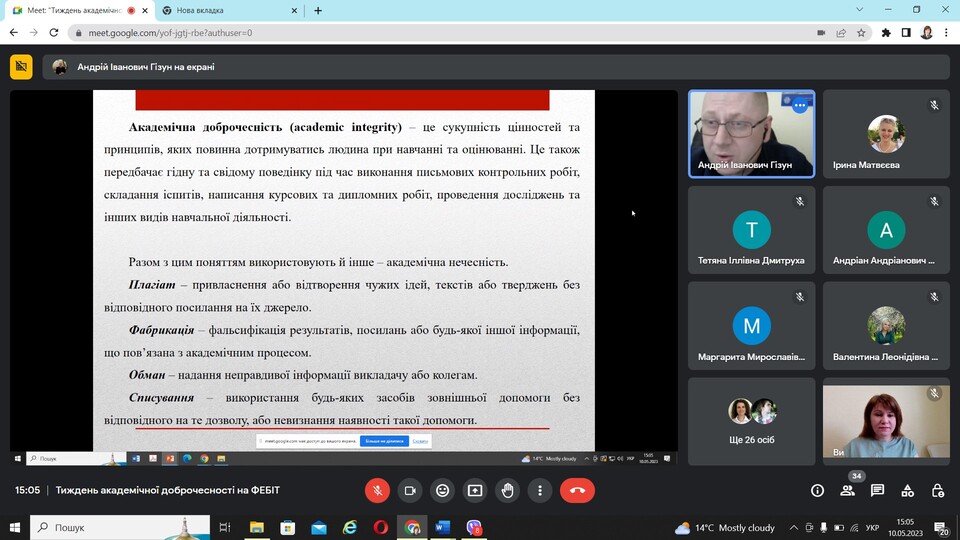Click the meet.google.com address bar

click(400, 32)
